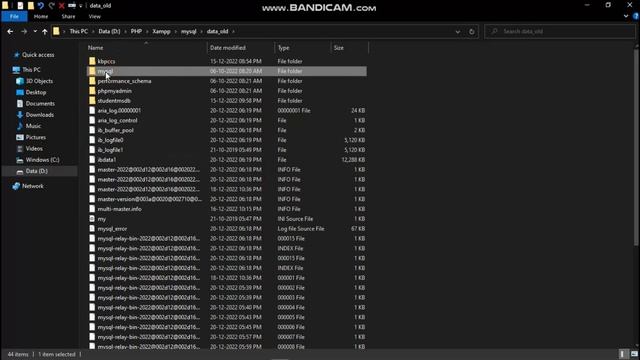Click Data (D:) in address breadcrumb
This screenshot has height=360, width=640.
click(109, 31)
